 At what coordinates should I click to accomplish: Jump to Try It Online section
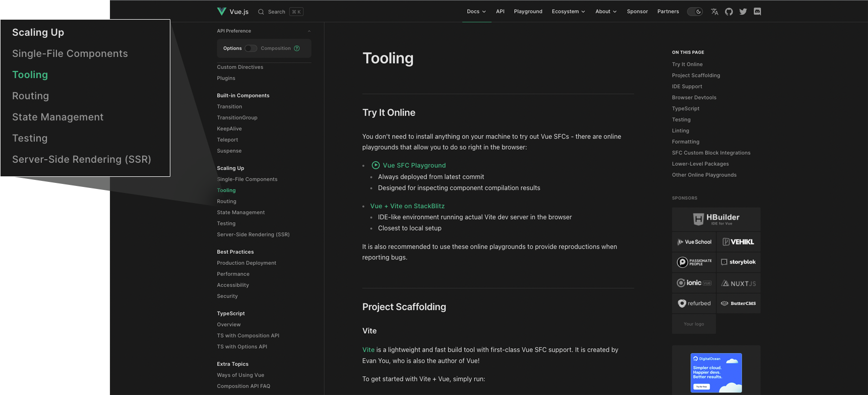coord(687,64)
